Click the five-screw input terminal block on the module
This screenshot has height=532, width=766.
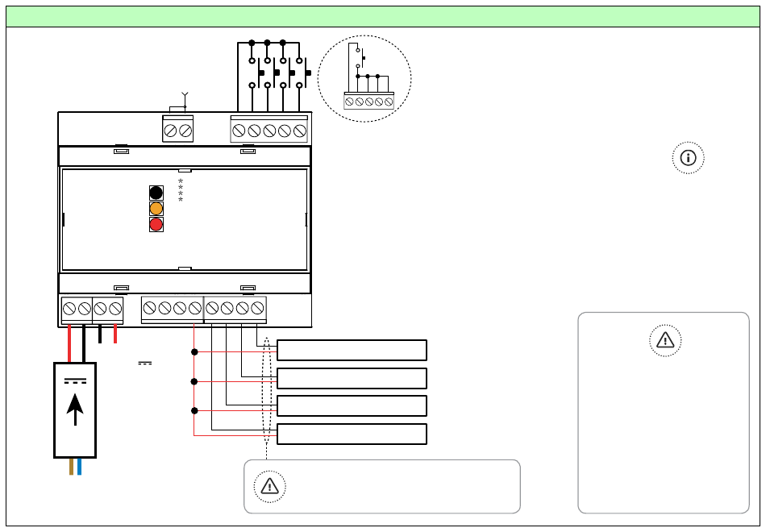tap(269, 130)
